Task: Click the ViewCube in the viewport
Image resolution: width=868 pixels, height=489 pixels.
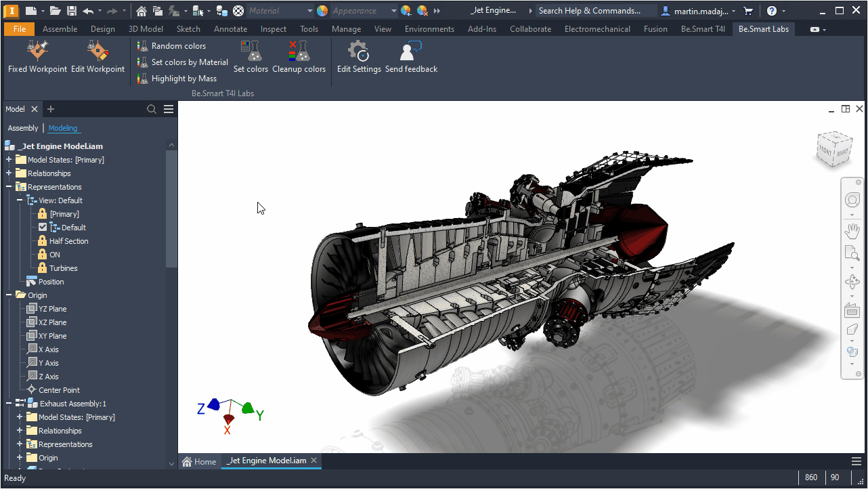Action: [x=833, y=150]
